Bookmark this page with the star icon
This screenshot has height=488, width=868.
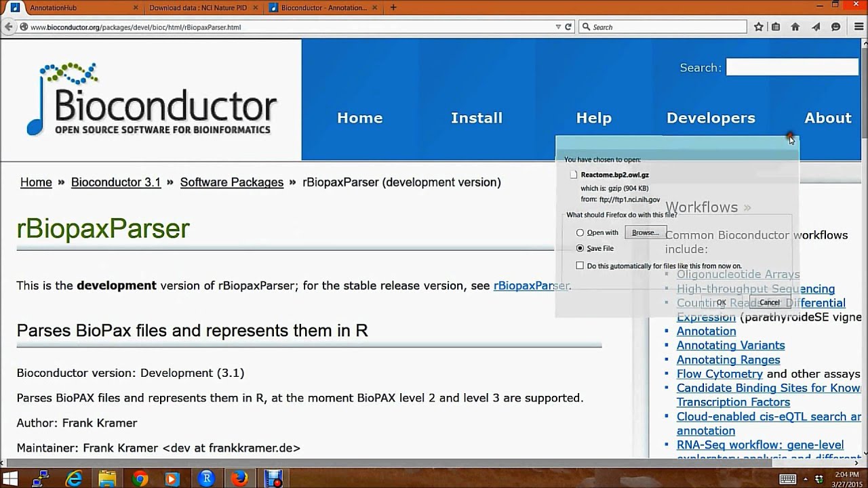point(759,27)
